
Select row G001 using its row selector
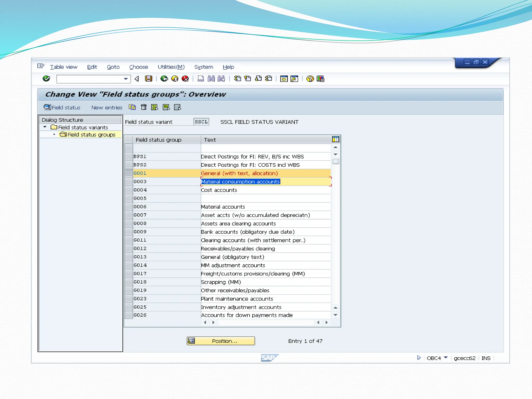pos(129,173)
